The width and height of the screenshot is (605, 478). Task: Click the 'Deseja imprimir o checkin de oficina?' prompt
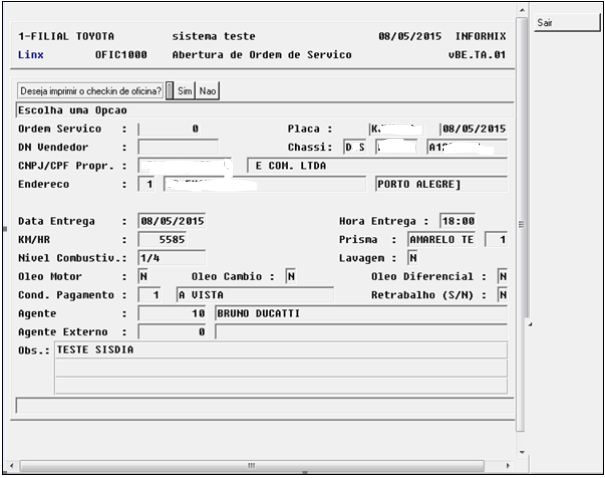(x=91, y=91)
